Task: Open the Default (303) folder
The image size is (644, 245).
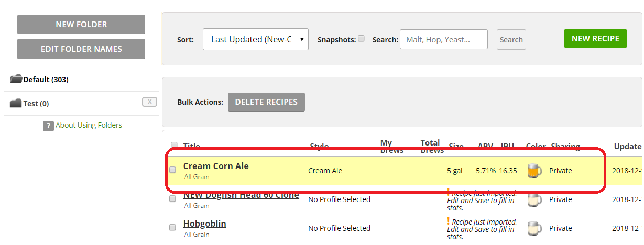Action: (x=46, y=80)
